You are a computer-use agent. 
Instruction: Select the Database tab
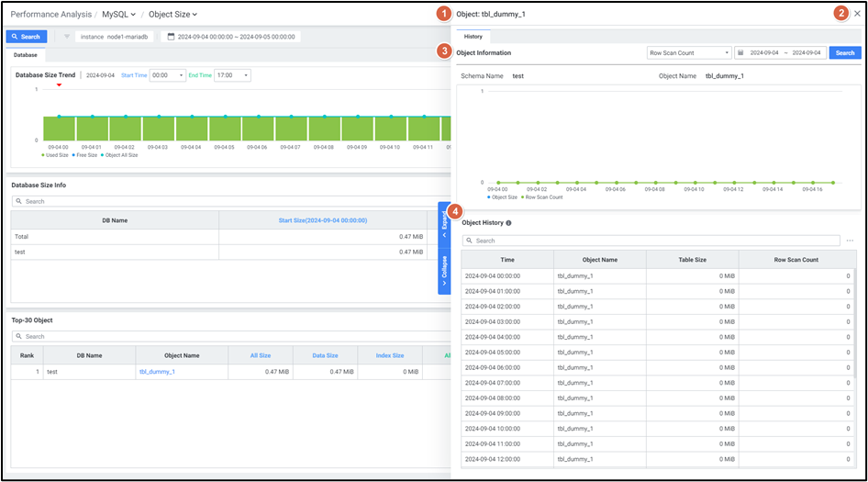(26, 55)
